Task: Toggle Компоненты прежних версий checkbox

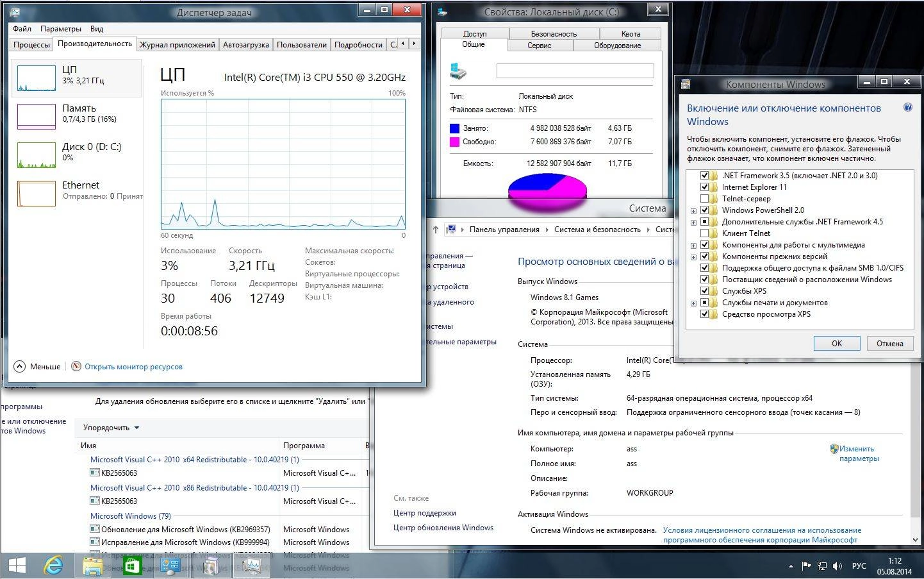Action: [x=705, y=256]
